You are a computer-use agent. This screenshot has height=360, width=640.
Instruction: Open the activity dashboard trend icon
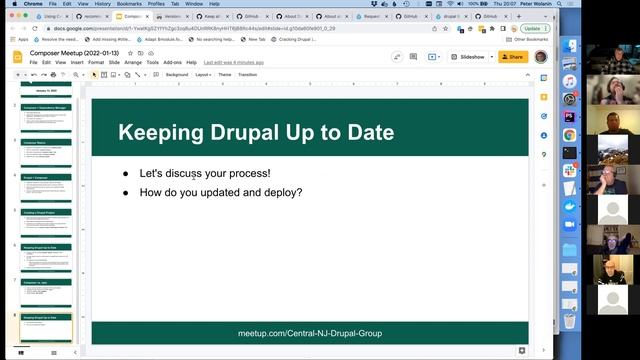pos(397,57)
